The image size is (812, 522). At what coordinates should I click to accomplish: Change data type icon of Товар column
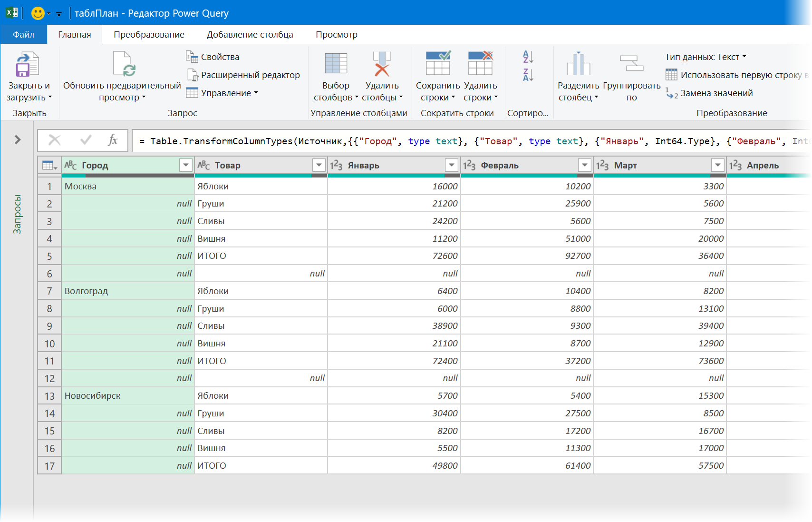point(203,165)
